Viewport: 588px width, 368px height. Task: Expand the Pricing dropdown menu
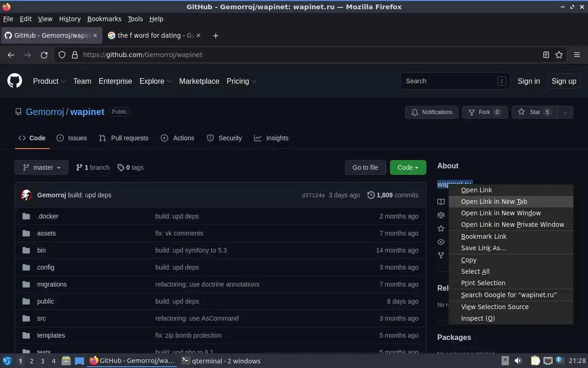pyautogui.click(x=242, y=81)
